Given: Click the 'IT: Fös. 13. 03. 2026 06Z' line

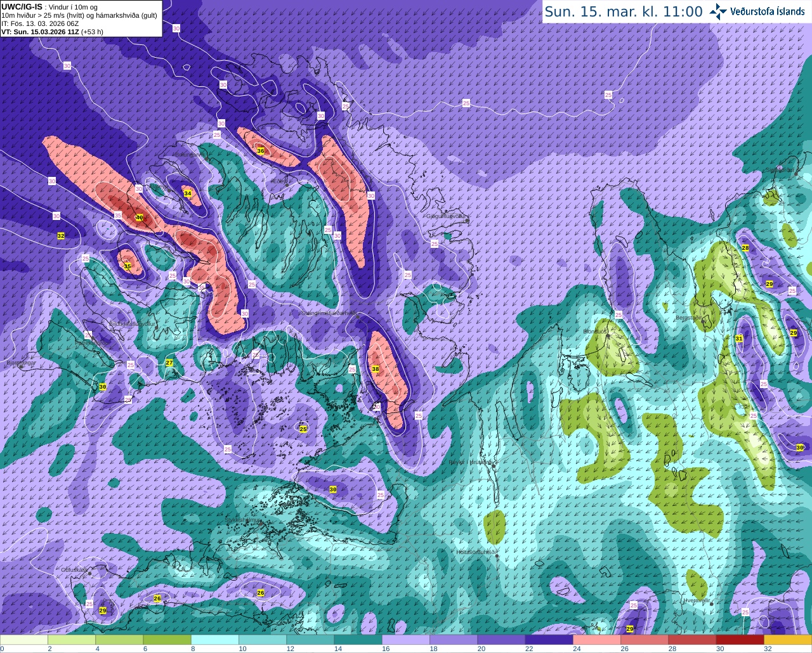Looking at the screenshot, I should pyautogui.click(x=40, y=23).
